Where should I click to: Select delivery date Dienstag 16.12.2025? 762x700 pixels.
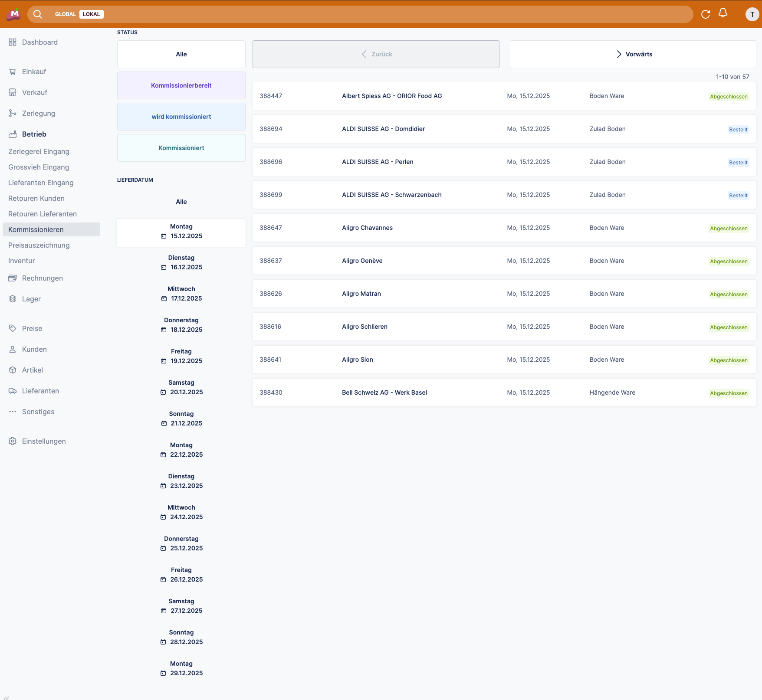181,262
